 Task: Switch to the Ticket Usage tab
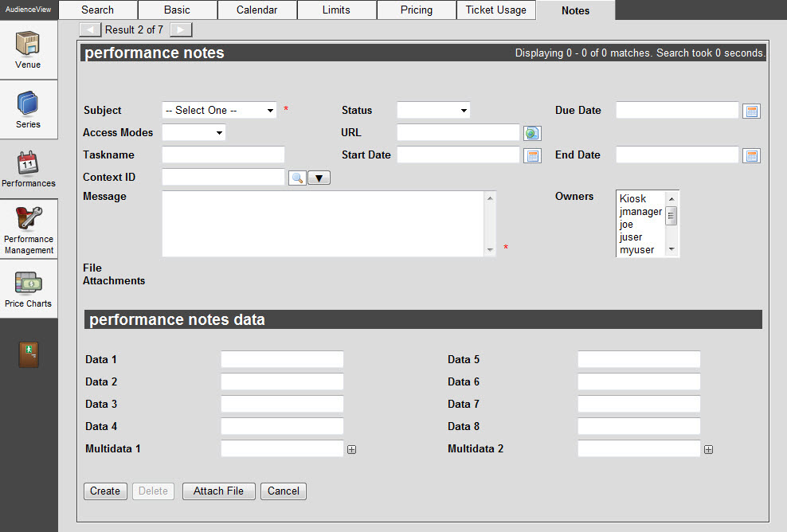496,10
